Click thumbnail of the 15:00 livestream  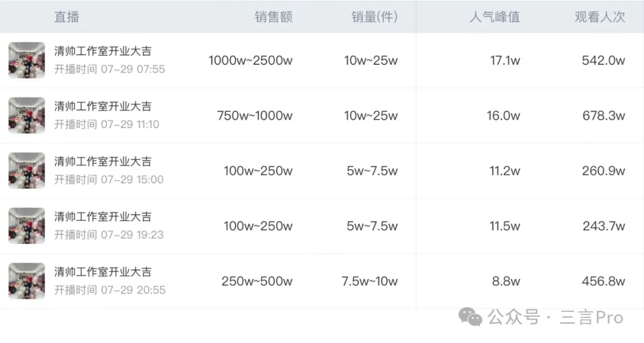click(26, 171)
